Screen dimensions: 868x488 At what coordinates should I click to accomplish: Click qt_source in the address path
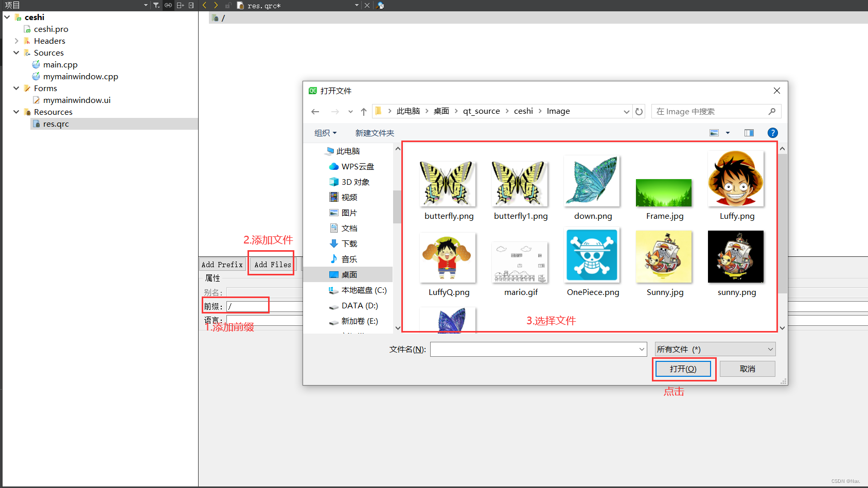point(482,111)
